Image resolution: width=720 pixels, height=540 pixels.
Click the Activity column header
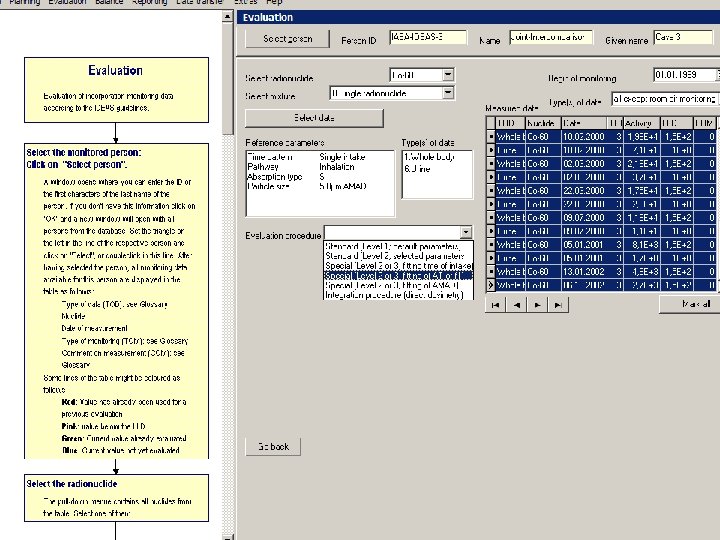[x=641, y=123]
